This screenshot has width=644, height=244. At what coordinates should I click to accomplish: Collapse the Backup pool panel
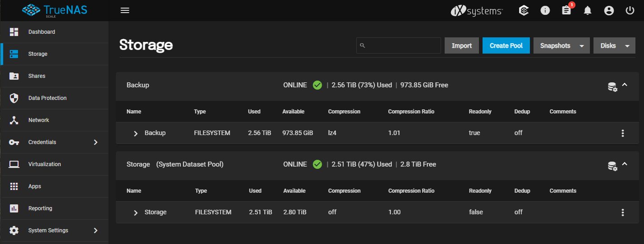[625, 85]
